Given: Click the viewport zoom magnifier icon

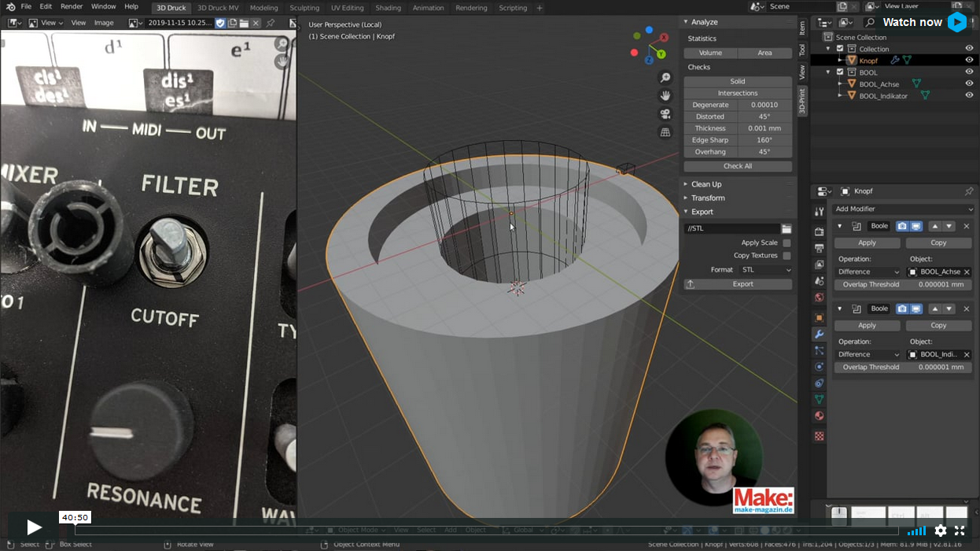Looking at the screenshot, I should pos(665,78).
